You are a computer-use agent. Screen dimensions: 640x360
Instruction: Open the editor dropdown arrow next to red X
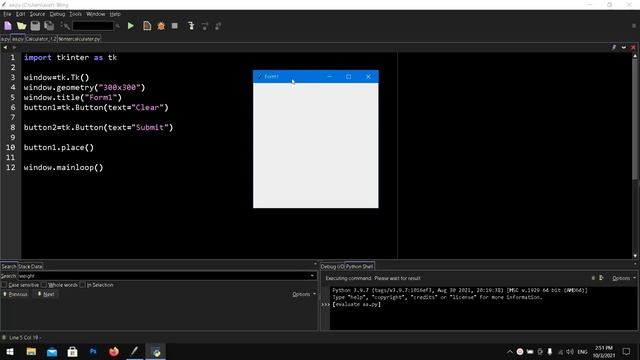pos(624,47)
